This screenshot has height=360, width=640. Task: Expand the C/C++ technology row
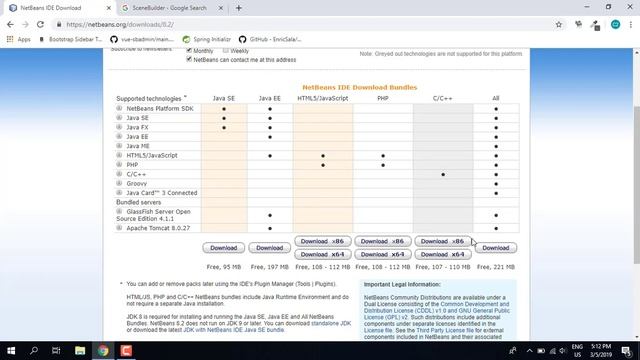pos(119,174)
